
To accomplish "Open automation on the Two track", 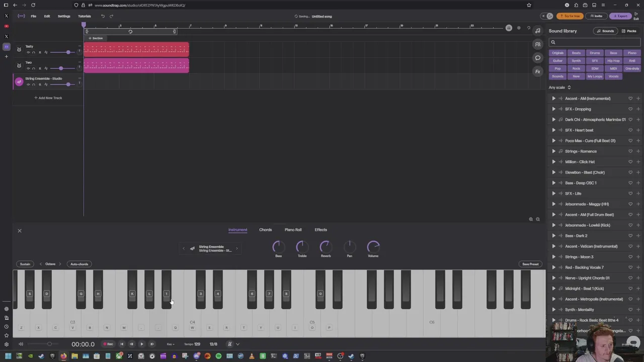I will [x=46, y=68].
